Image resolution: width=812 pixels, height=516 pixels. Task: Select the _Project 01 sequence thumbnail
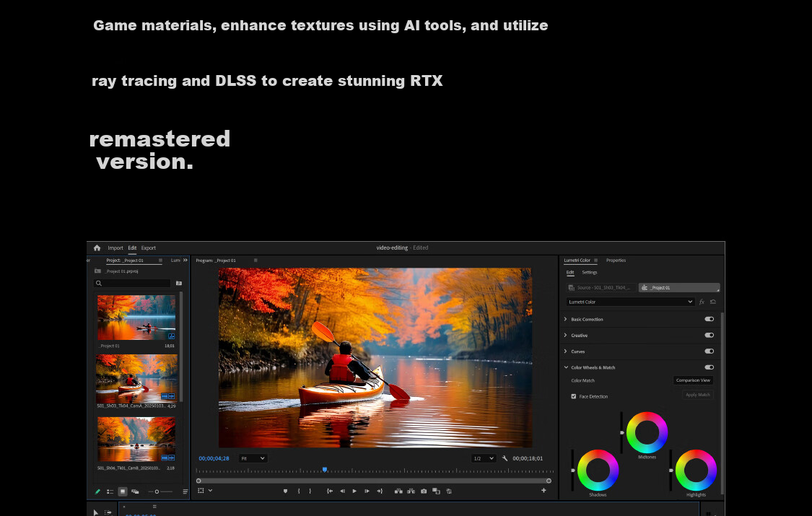[x=136, y=318]
